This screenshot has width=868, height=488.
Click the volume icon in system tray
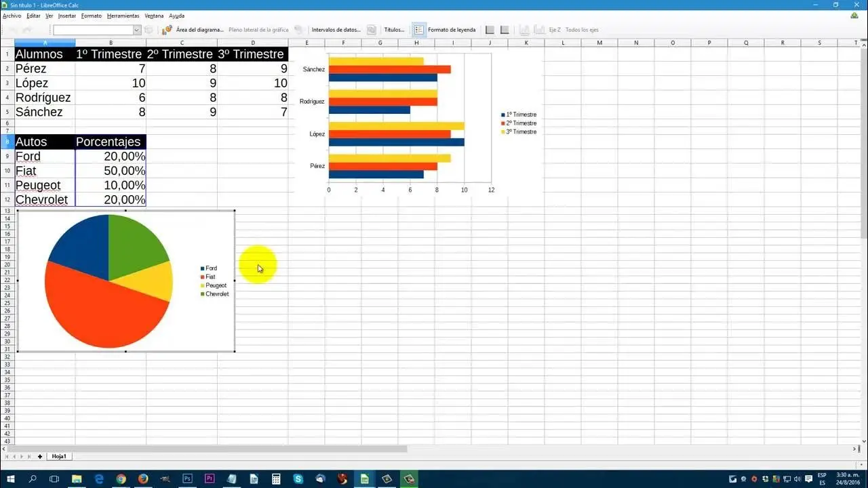(795, 479)
